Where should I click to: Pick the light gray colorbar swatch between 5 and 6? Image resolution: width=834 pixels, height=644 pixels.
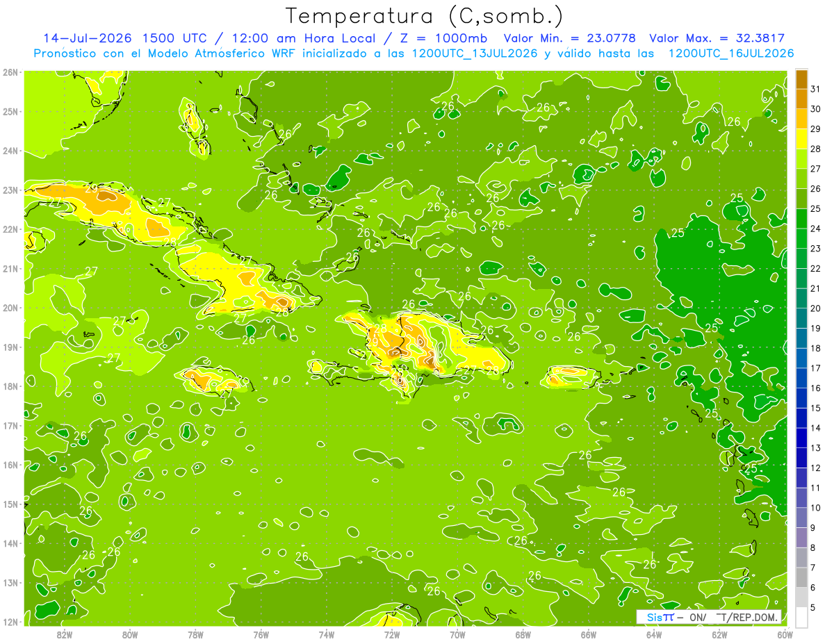coord(801,597)
